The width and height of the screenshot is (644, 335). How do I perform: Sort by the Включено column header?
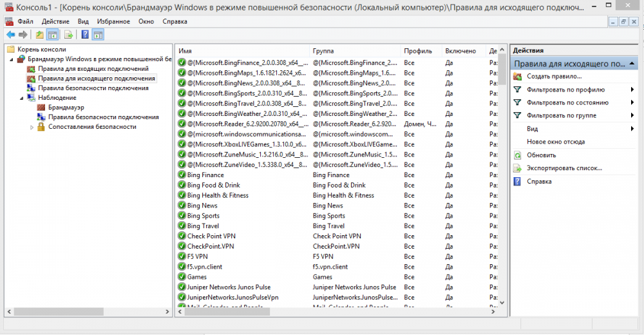coord(464,51)
